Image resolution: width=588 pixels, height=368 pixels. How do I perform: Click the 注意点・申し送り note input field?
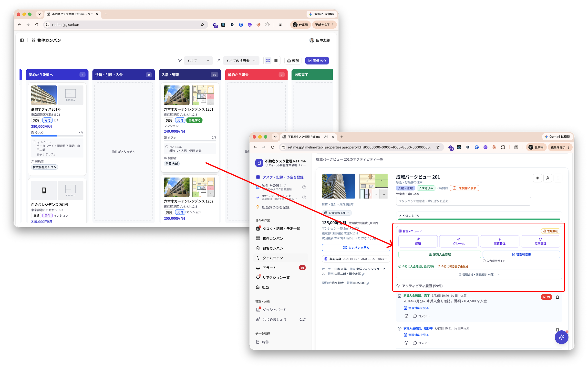463,201
